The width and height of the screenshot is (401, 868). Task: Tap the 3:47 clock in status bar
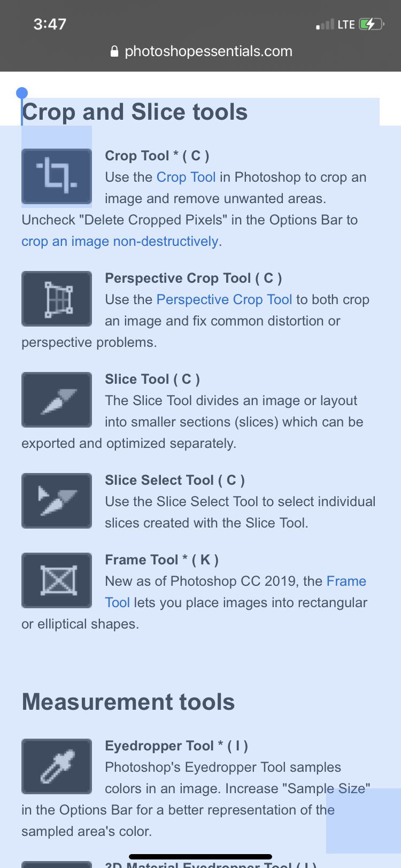click(50, 24)
